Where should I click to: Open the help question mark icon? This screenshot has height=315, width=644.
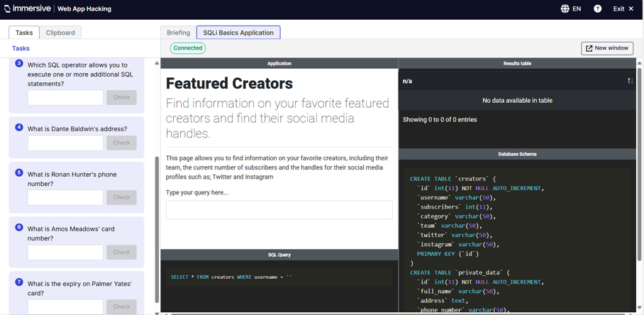pos(598,9)
